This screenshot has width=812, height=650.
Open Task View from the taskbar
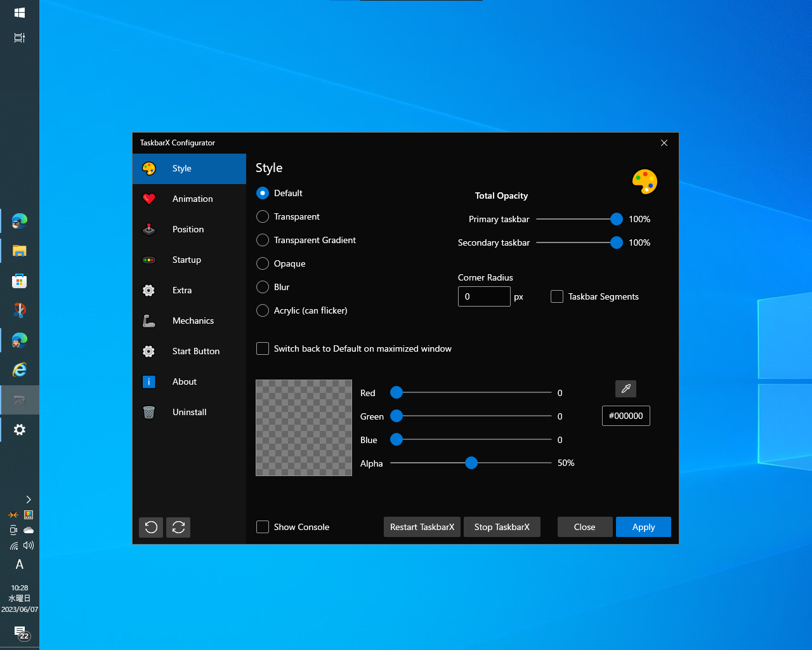click(20, 38)
